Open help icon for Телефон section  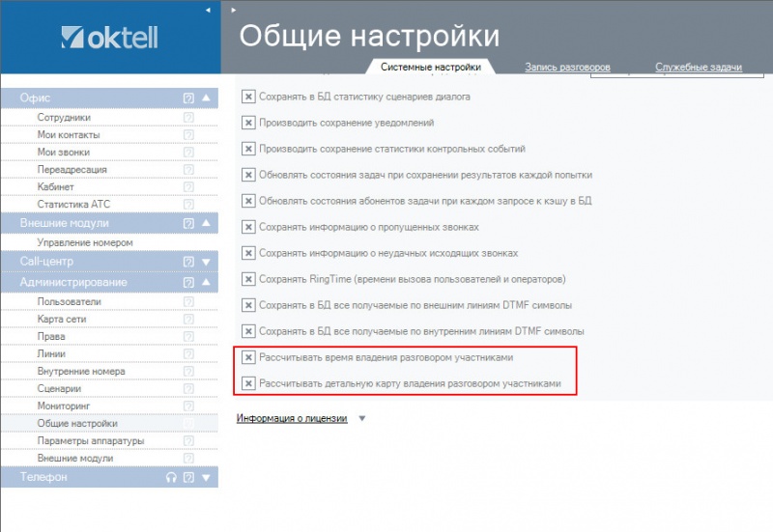click(x=188, y=477)
